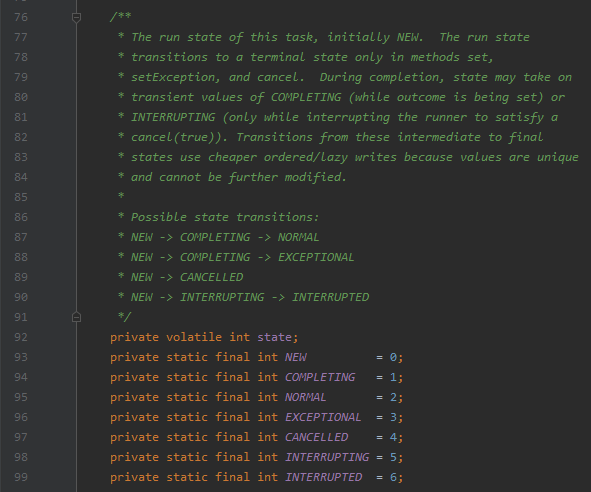Click the COMPLETING constant on line 94
Image resolution: width=591 pixels, height=492 pixels.
point(320,377)
